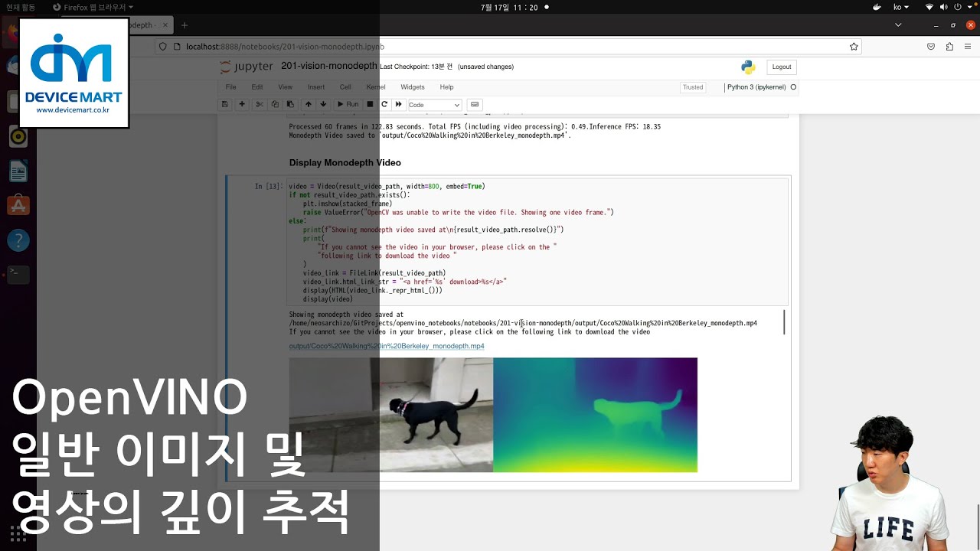Open the File menu
The height and width of the screenshot is (551, 980).
click(x=230, y=87)
